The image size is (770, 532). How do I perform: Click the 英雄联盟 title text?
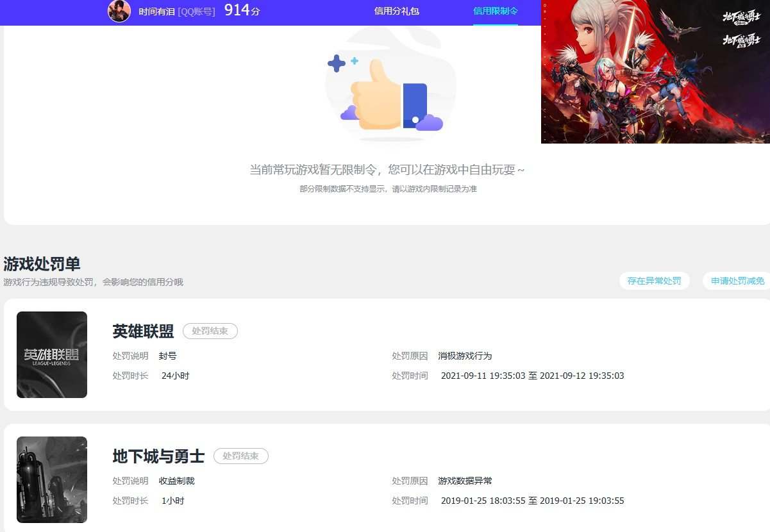[x=143, y=331]
